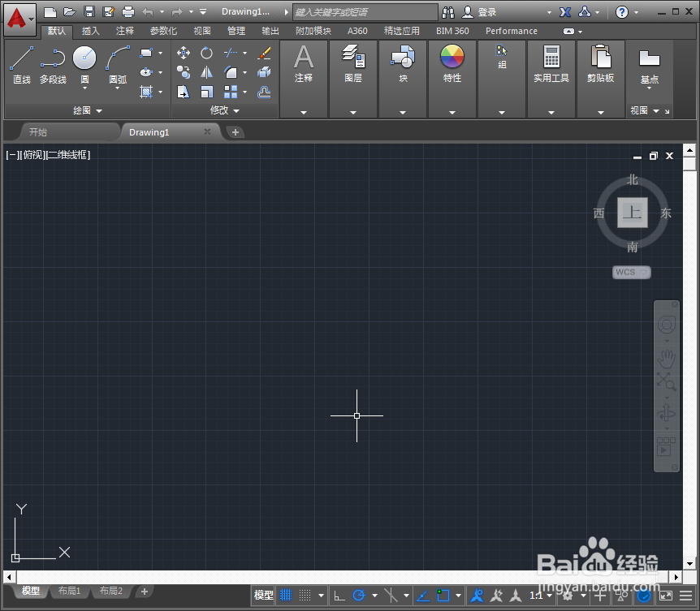Open the WCS coordinate system dropdown
This screenshot has width=700, height=611.
[x=631, y=272]
